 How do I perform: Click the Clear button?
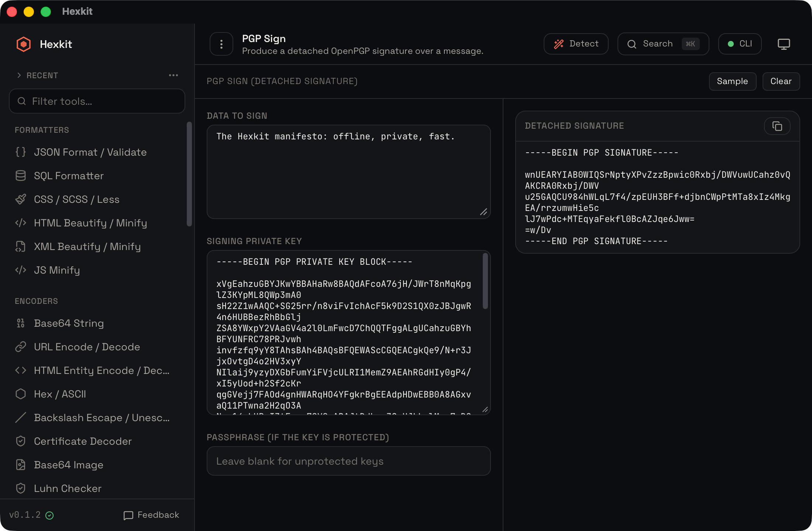tap(781, 81)
